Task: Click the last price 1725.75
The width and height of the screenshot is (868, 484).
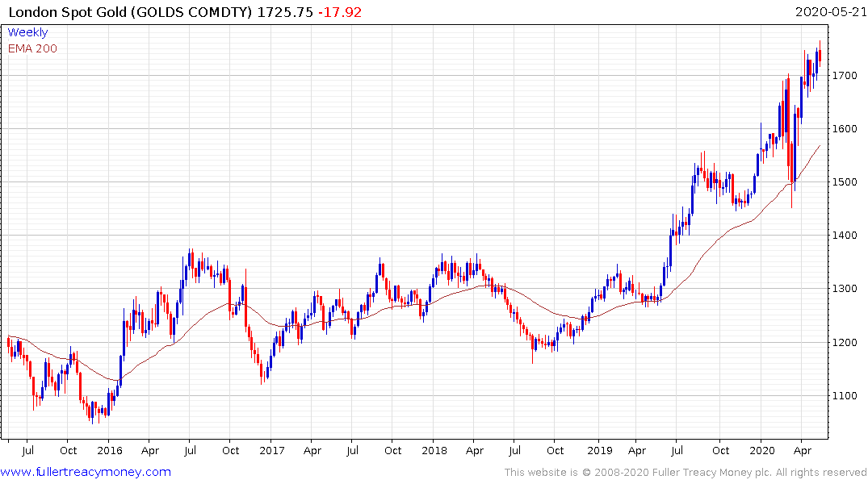Action: [x=285, y=12]
